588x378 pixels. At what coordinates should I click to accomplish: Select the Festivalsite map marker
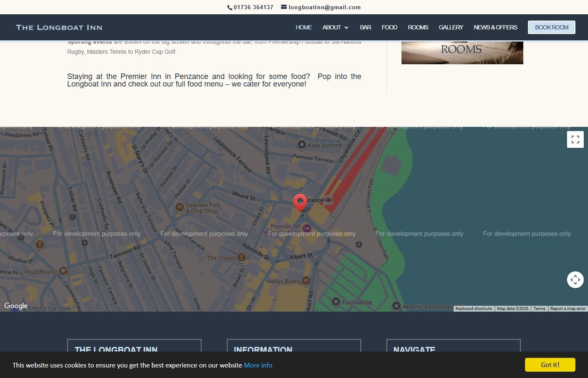click(336, 302)
